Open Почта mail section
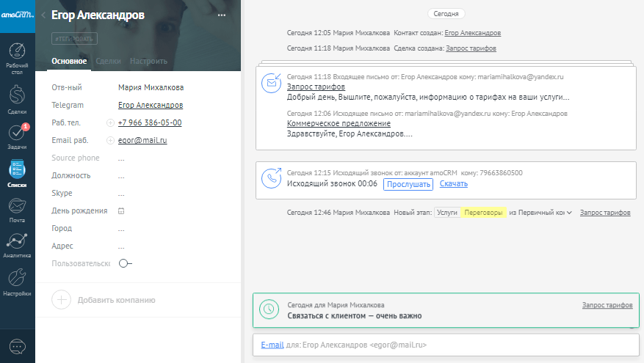Image resolution: width=644 pixels, height=363 pixels. coord(17,208)
